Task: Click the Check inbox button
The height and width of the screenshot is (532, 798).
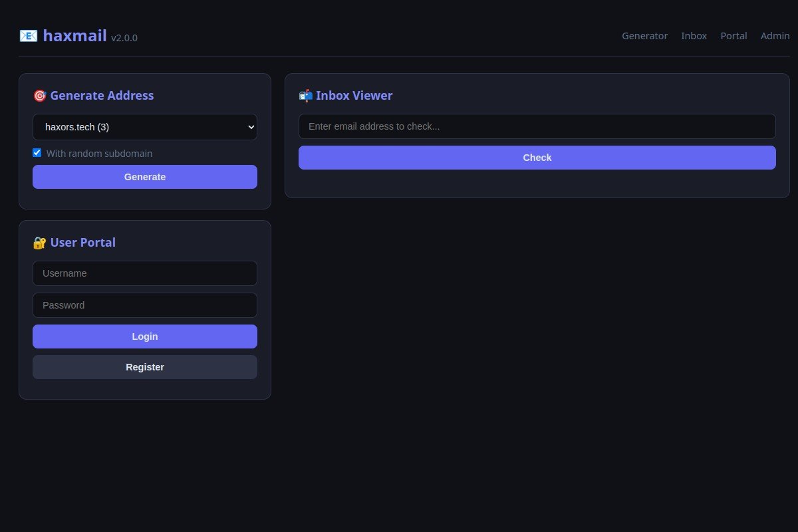Action: (537, 158)
